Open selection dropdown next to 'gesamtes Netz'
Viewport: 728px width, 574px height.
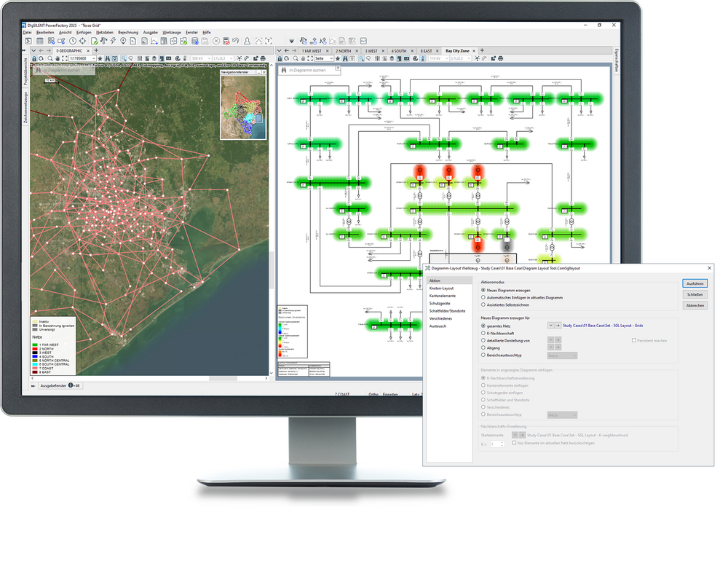pyautogui.click(x=550, y=325)
